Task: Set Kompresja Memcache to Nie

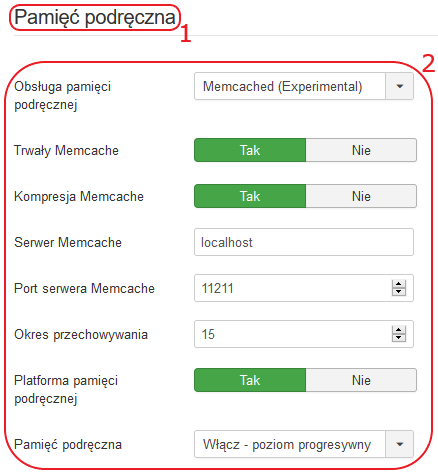Action: 361,196
